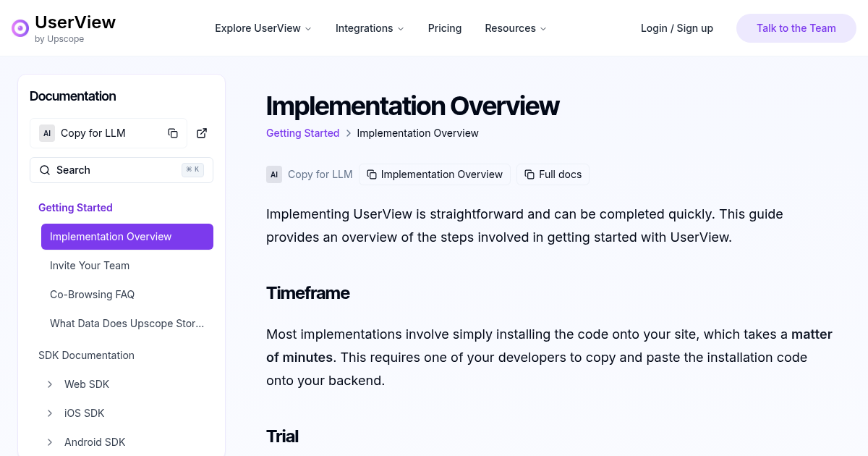The height and width of the screenshot is (456, 868).
Task: Click the AI badge in the sidebar
Action: click(47, 133)
